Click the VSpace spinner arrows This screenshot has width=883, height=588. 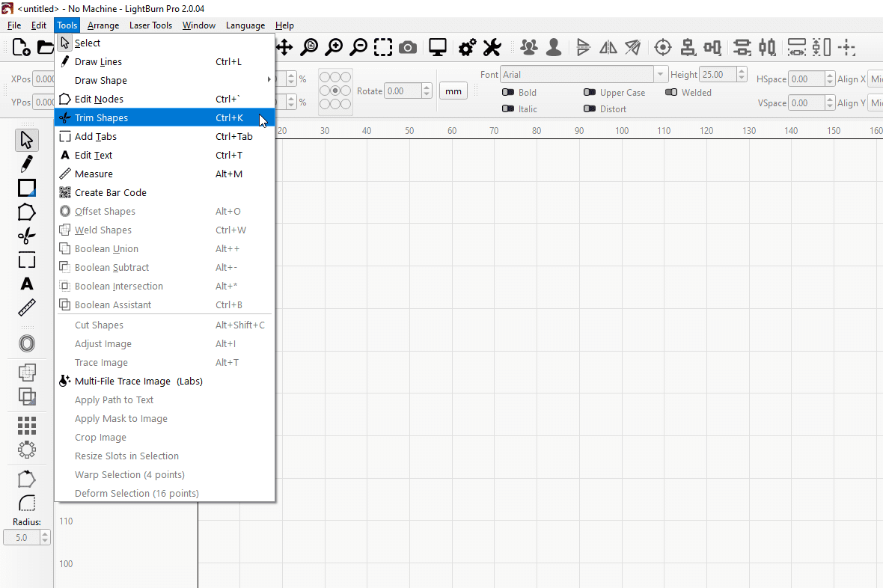pyautogui.click(x=830, y=102)
